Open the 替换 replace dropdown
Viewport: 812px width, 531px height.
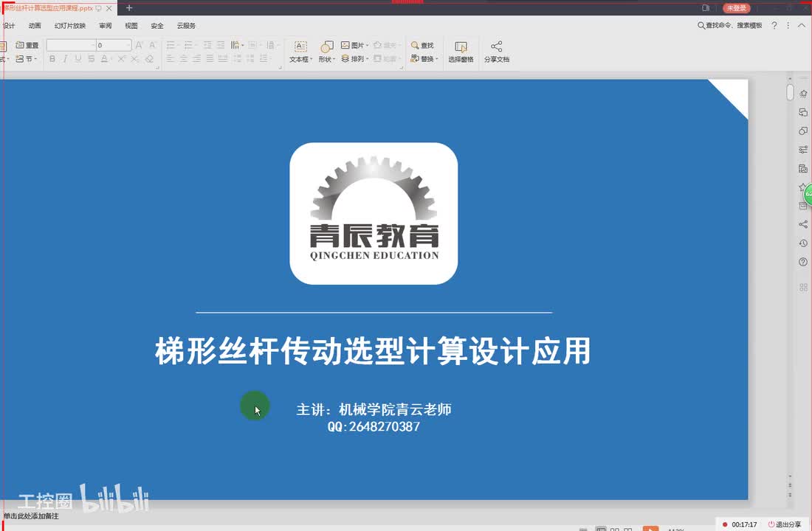pyautogui.click(x=424, y=59)
